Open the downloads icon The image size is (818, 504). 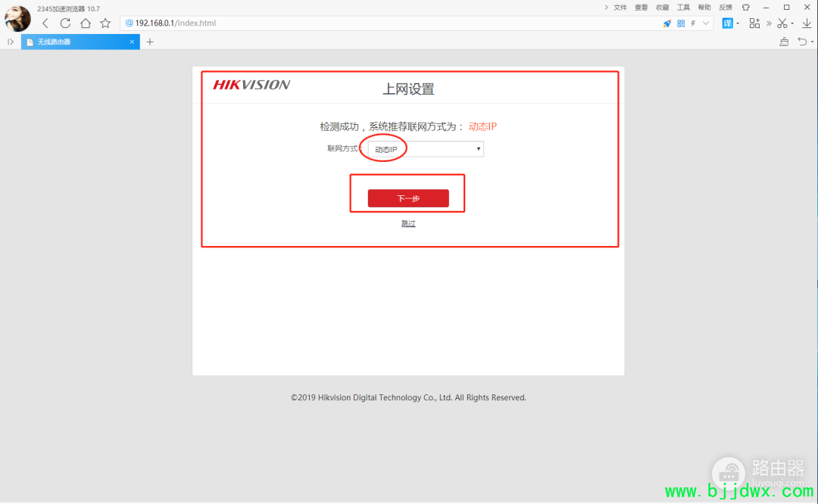point(807,23)
